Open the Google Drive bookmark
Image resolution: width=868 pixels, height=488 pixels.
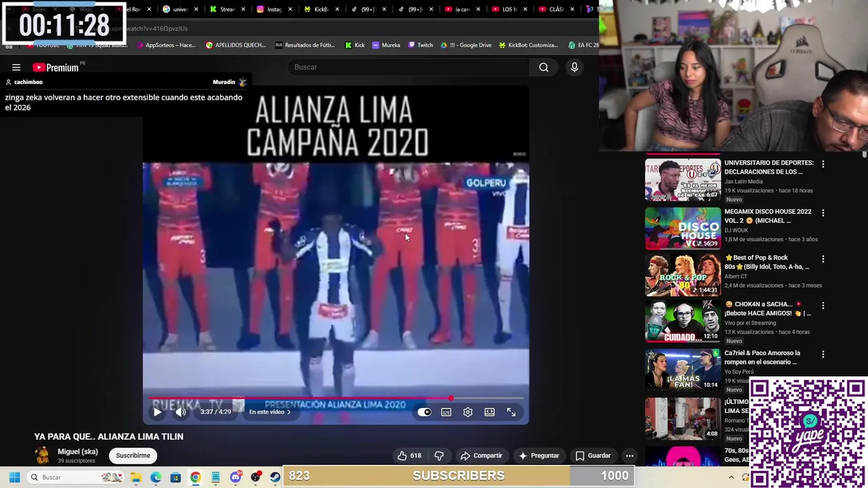[466, 45]
